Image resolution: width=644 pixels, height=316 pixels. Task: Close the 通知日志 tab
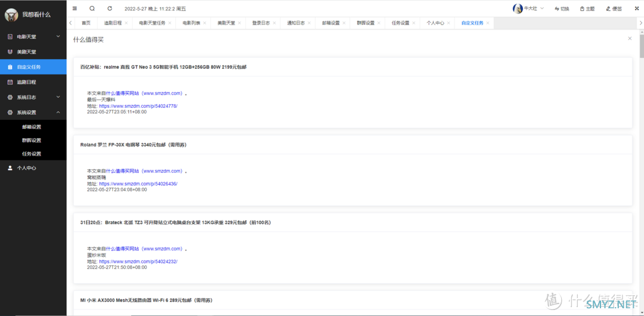pos(309,23)
